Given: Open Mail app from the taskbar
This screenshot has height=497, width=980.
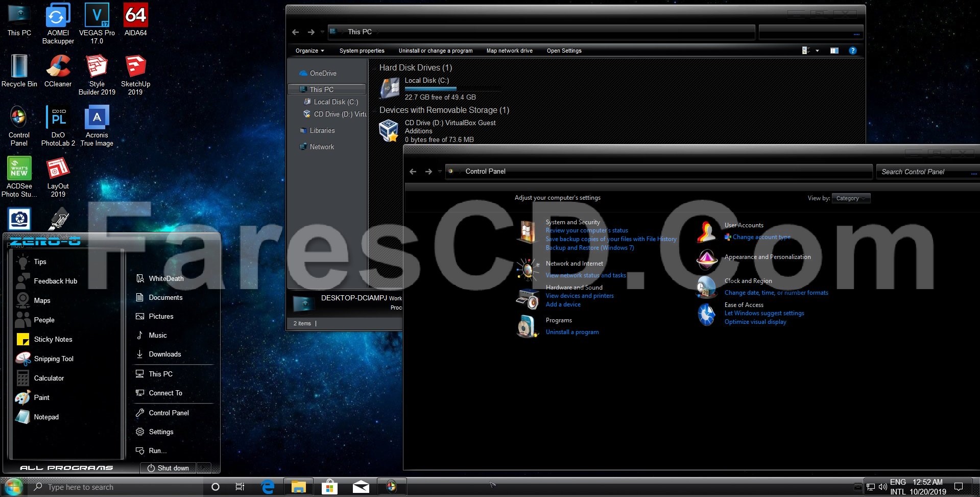Looking at the screenshot, I should [361, 487].
